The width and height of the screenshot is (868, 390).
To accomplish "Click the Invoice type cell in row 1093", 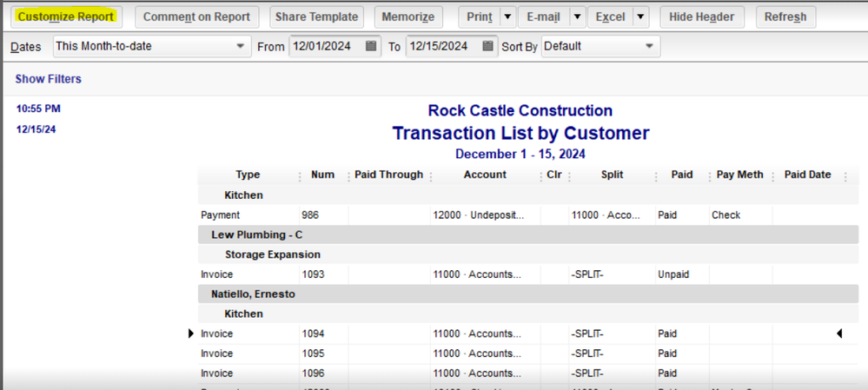I will coord(217,274).
